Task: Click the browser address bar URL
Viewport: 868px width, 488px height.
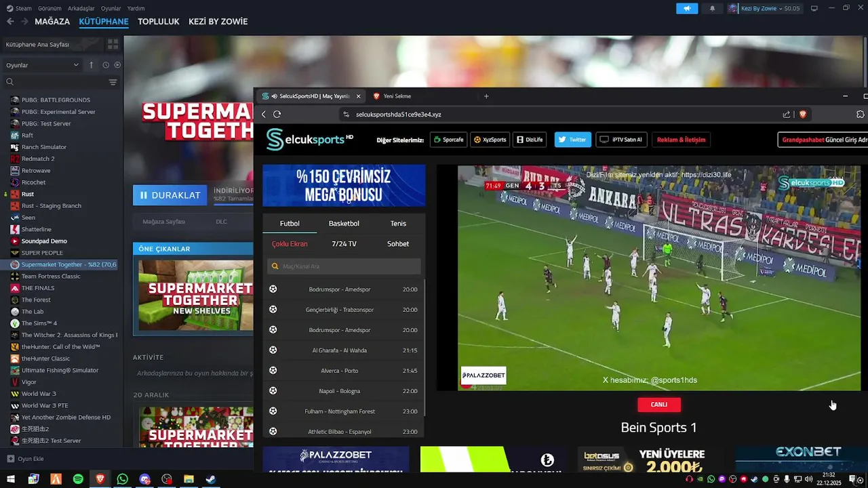Action: pyautogui.click(x=399, y=115)
